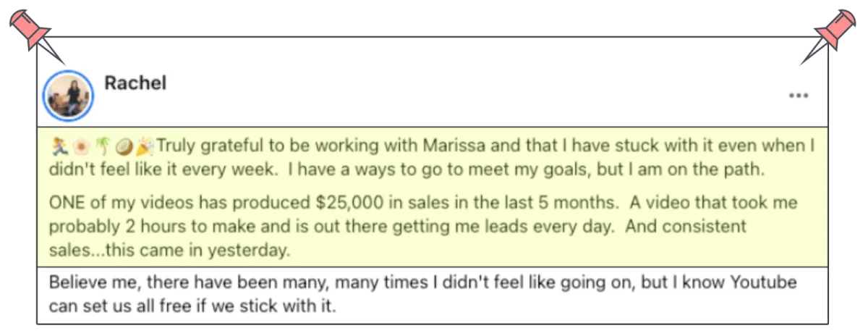Open the Rachel profile name link
The image size is (868, 336).
coord(135,83)
